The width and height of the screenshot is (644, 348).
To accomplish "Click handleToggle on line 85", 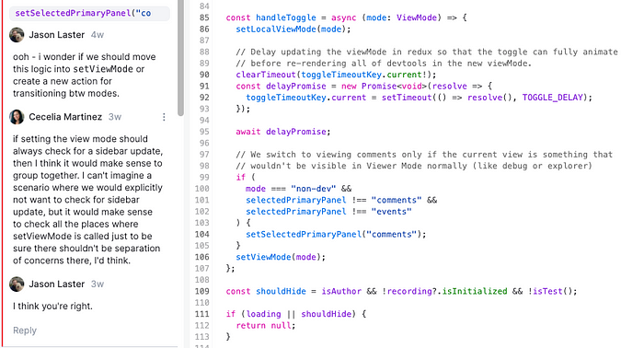I will (x=286, y=17).
